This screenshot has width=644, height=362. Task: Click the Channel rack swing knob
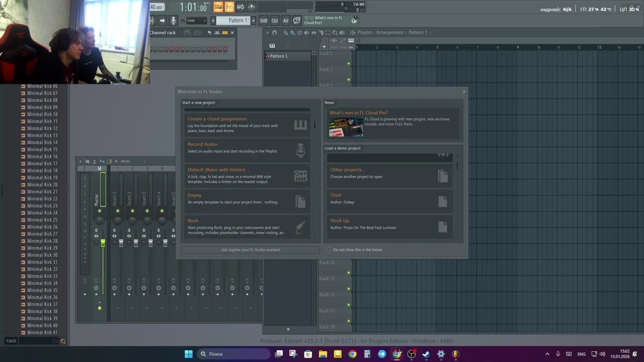coord(187,33)
